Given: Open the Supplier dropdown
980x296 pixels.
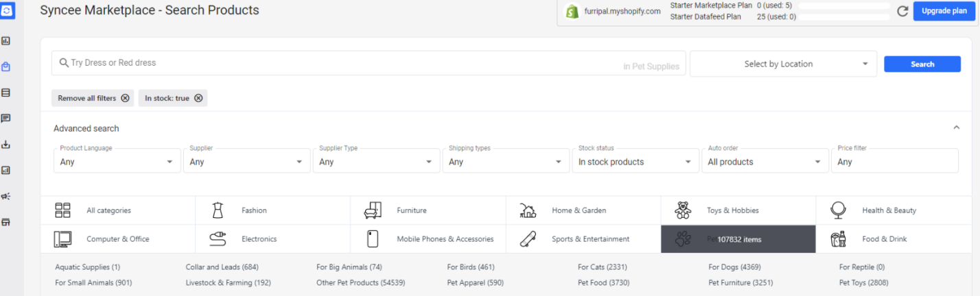Looking at the screenshot, I should coord(246,160).
